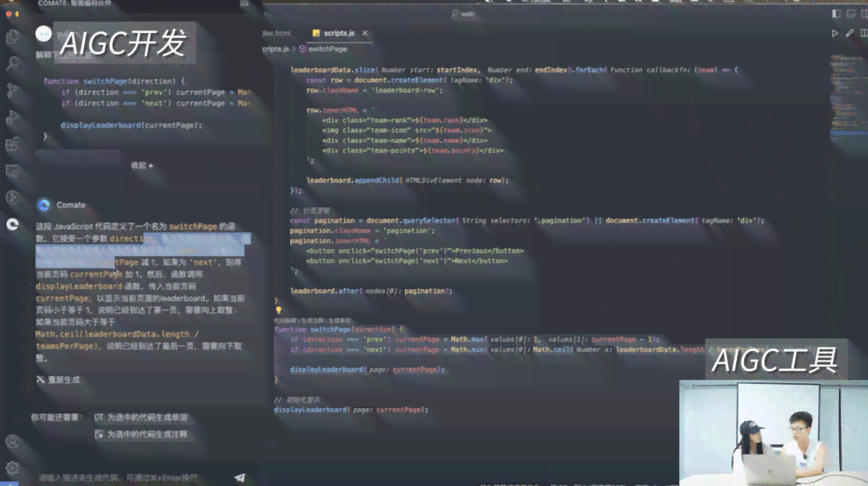This screenshot has width=868, height=486.
Task: Click the COMATE panel title
Action: 74,3
